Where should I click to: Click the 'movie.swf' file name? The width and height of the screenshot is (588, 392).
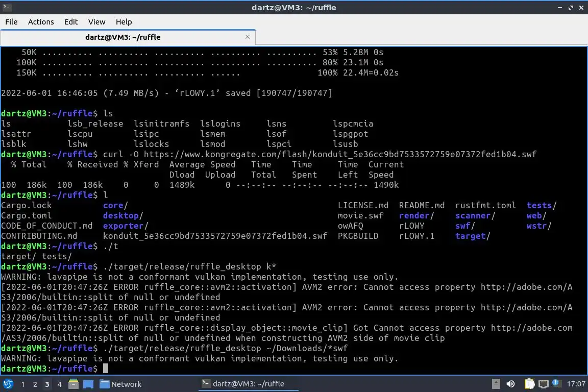pyautogui.click(x=360, y=216)
